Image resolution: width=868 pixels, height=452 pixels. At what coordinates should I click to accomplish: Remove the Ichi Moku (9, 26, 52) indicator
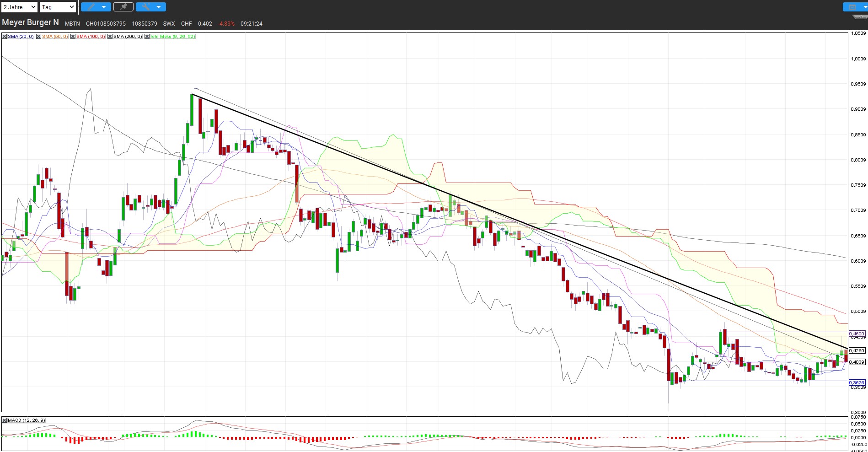(x=147, y=37)
